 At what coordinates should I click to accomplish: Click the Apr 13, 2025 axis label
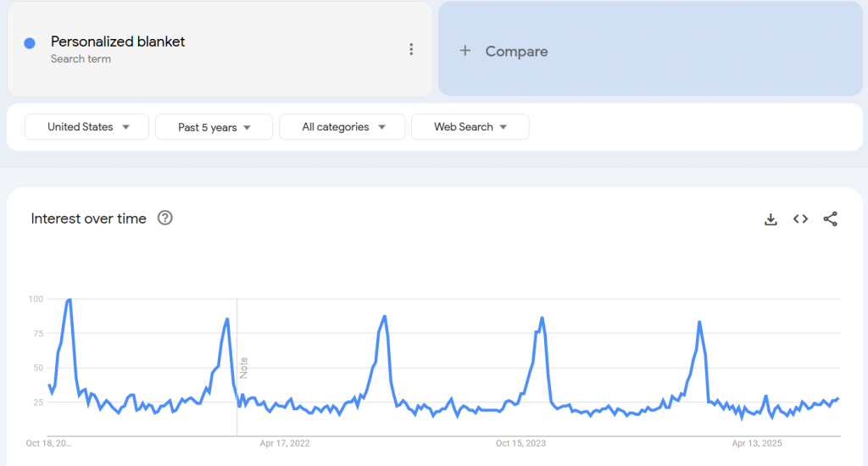[757, 443]
